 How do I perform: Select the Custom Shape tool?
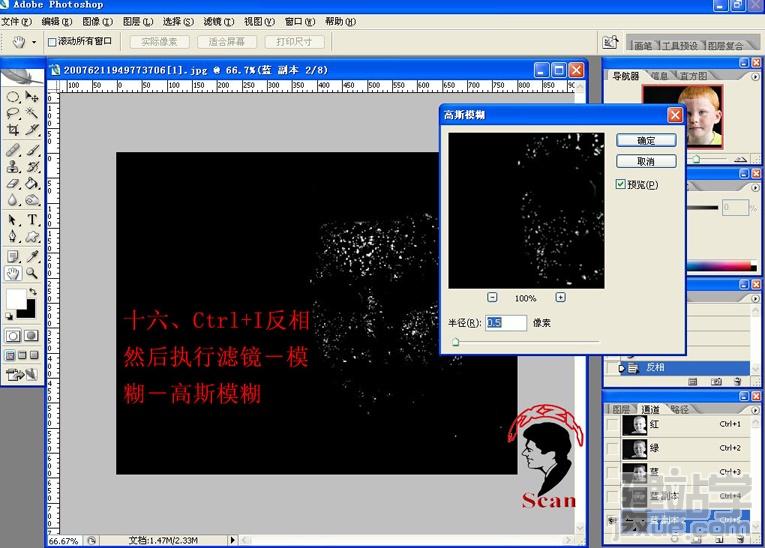coord(31,237)
